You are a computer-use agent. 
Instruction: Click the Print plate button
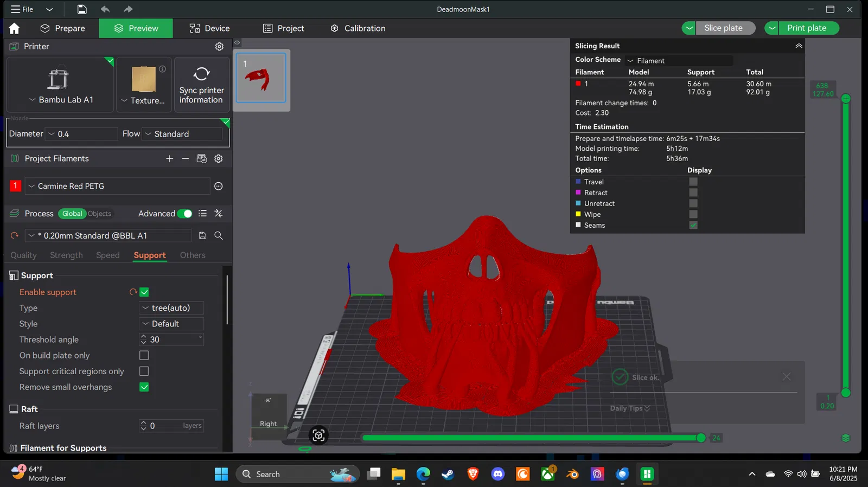809,28
